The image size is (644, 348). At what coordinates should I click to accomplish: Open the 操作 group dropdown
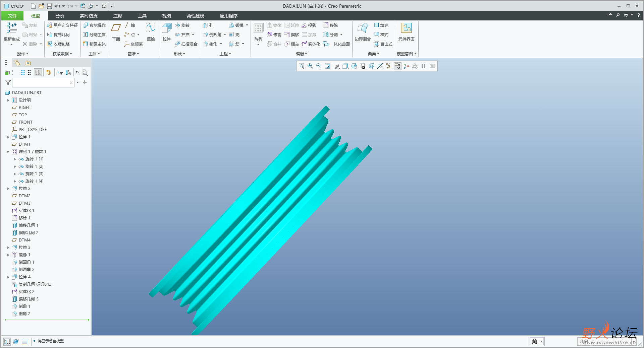coord(23,54)
